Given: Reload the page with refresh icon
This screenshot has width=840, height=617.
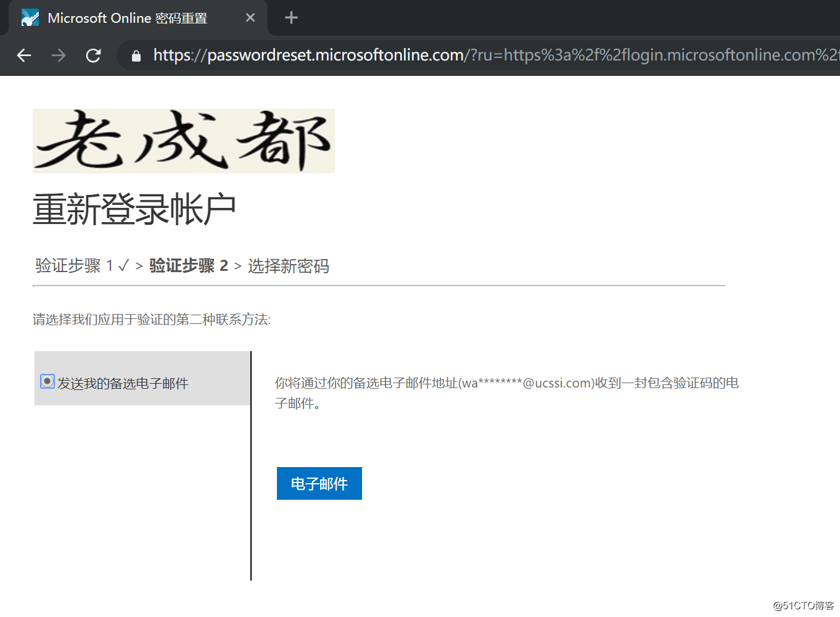Looking at the screenshot, I should tap(93, 56).
